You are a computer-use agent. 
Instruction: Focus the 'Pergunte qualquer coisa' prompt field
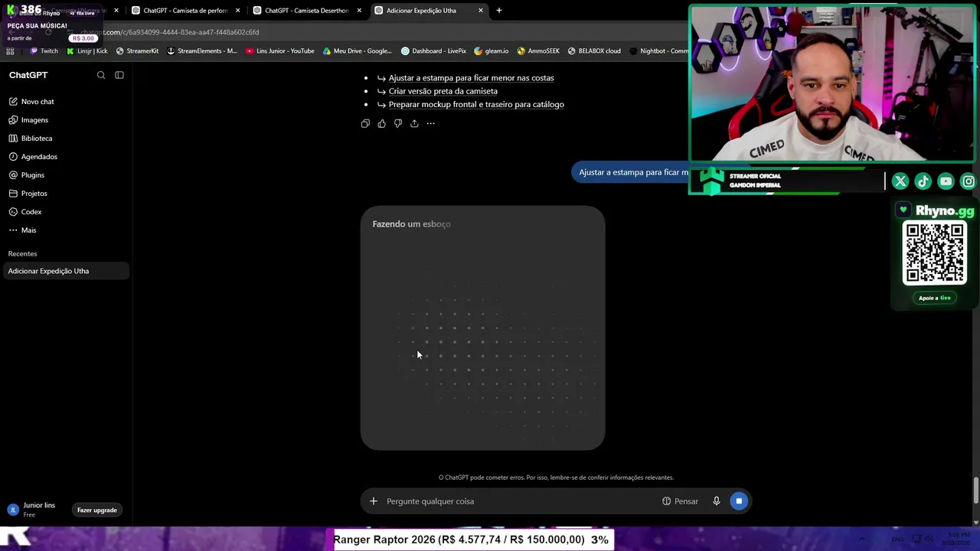(521, 501)
